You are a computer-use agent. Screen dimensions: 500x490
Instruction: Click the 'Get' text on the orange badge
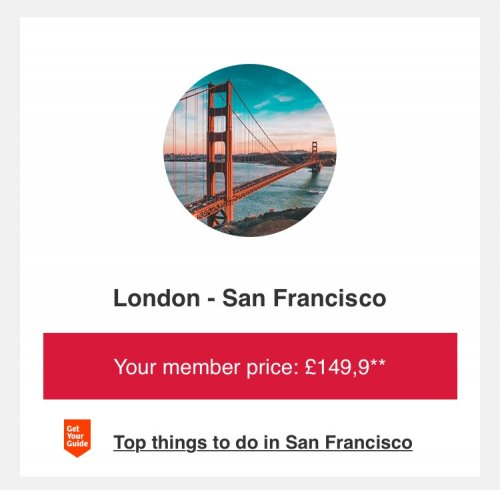(x=72, y=429)
